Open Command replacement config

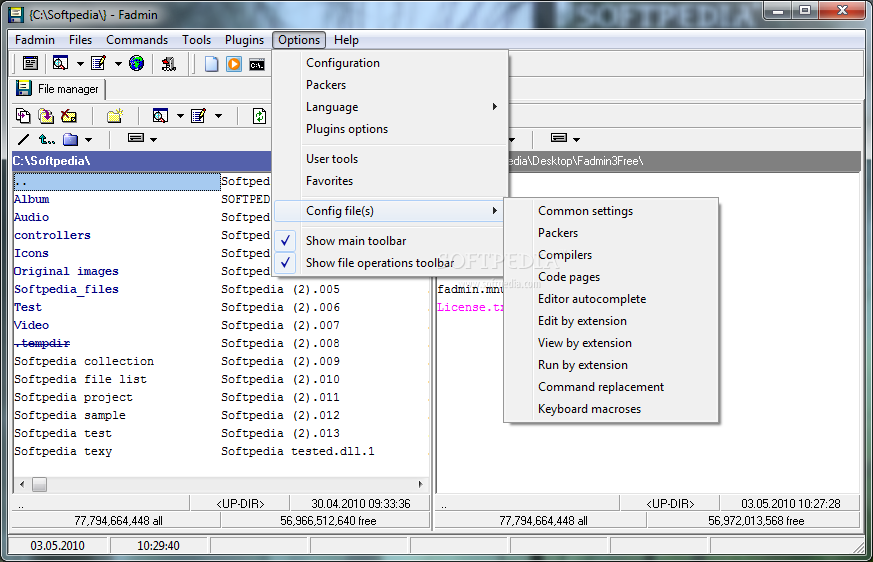coord(611,387)
